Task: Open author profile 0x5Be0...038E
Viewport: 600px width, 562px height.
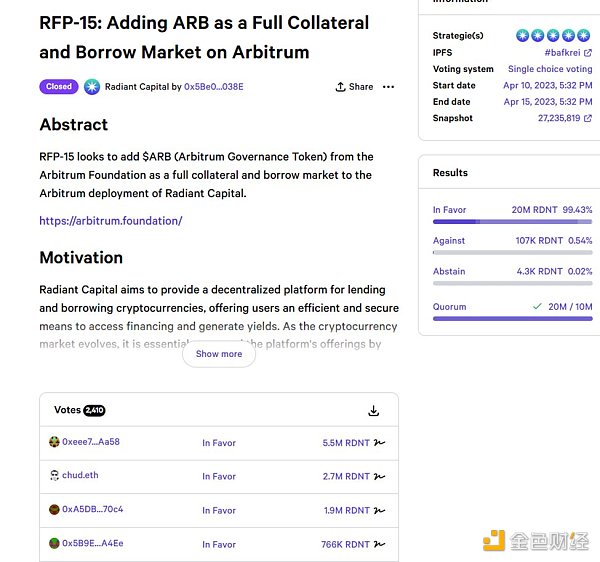Action: (x=213, y=87)
